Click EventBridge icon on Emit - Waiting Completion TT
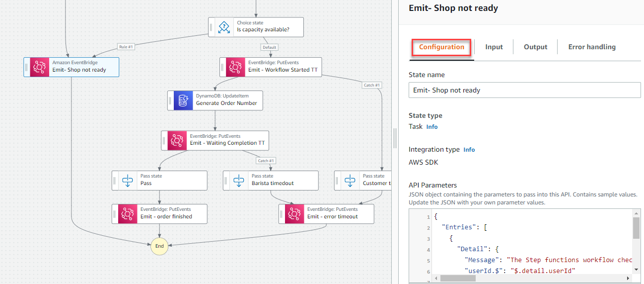 point(177,140)
